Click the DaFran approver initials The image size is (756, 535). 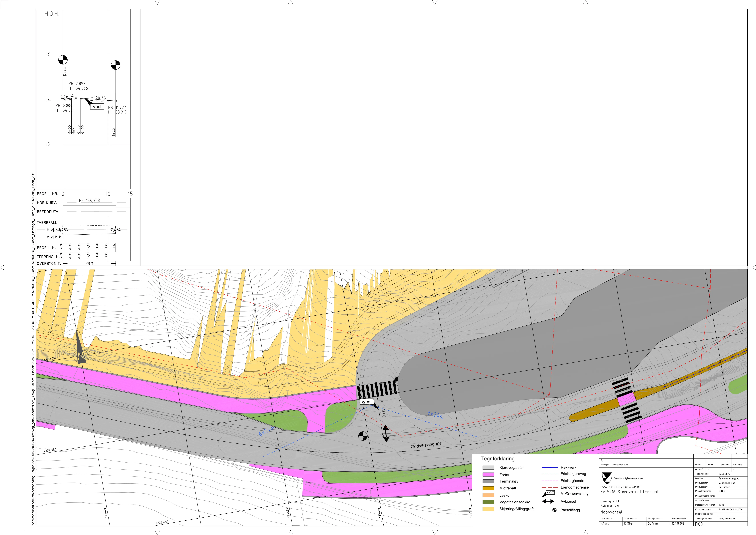(653, 523)
